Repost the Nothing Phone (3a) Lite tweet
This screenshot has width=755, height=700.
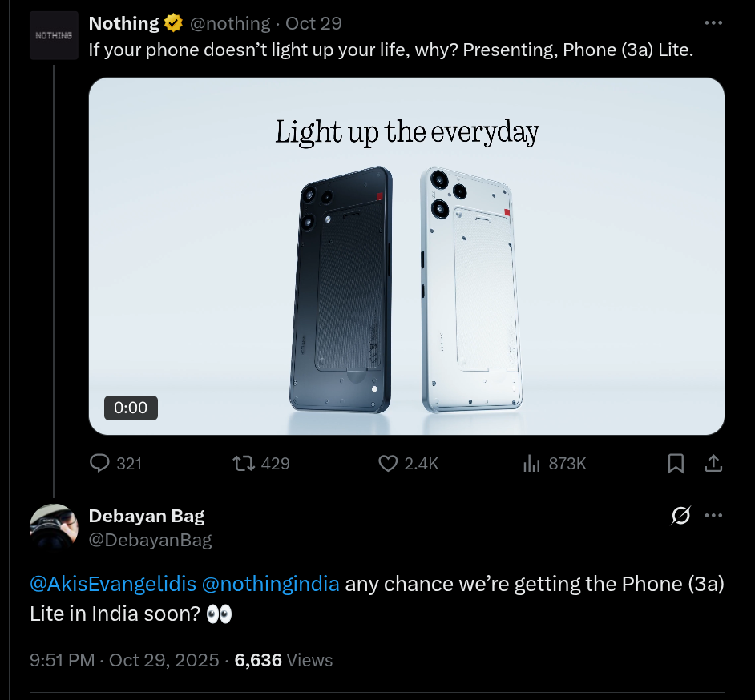pos(244,463)
